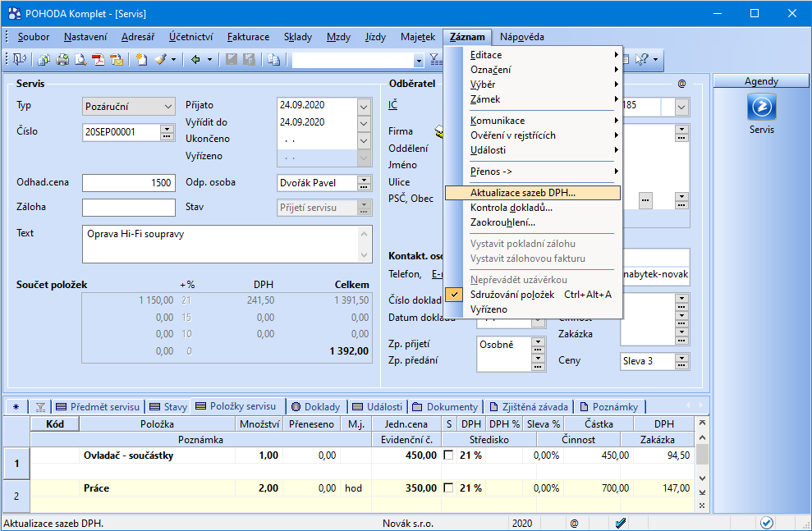
Task: Open the Přijato date dropdown
Action: pyautogui.click(x=364, y=107)
